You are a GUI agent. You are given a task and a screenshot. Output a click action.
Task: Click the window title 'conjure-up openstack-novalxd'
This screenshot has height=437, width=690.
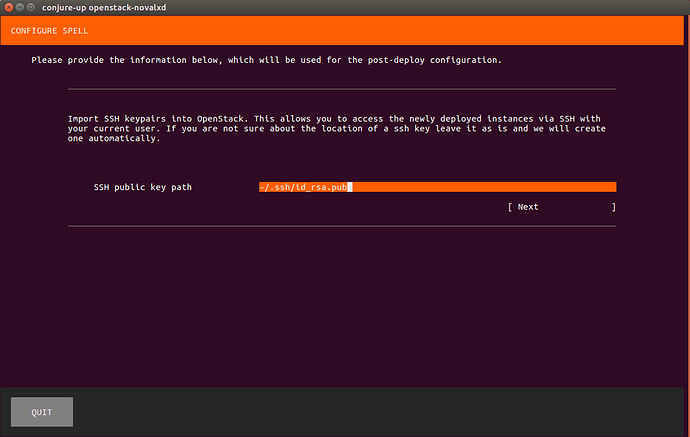(104, 7)
